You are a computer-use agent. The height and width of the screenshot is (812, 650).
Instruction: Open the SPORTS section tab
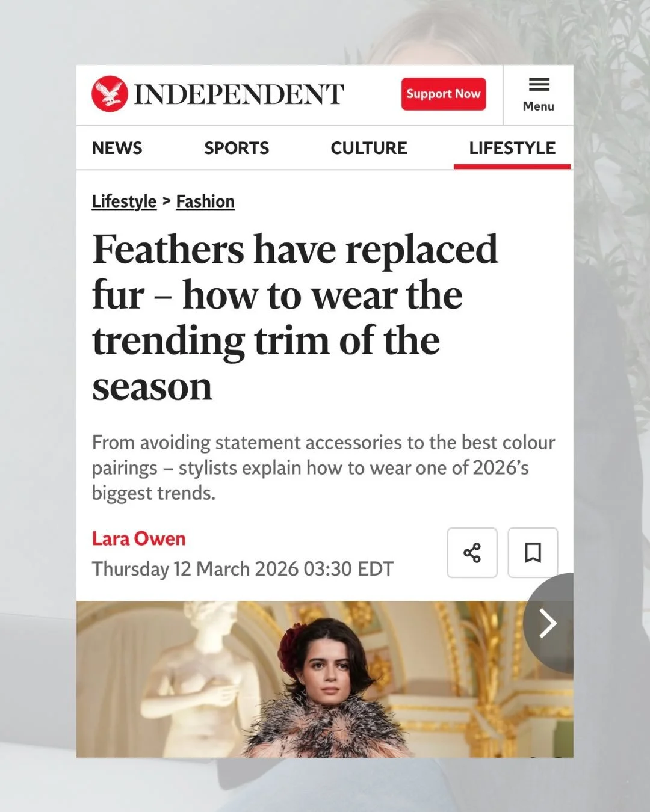pyautogui.click(x=237, y=148)
